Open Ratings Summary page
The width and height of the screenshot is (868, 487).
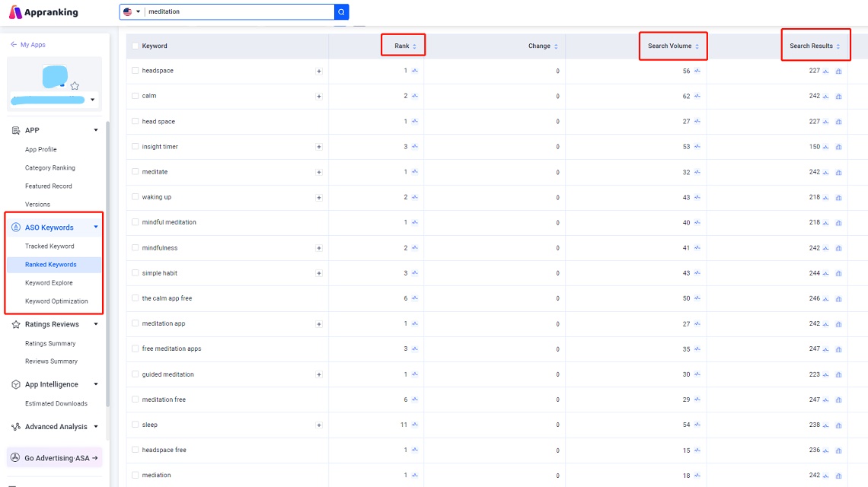pyautogui.click(x=50, y=343)
